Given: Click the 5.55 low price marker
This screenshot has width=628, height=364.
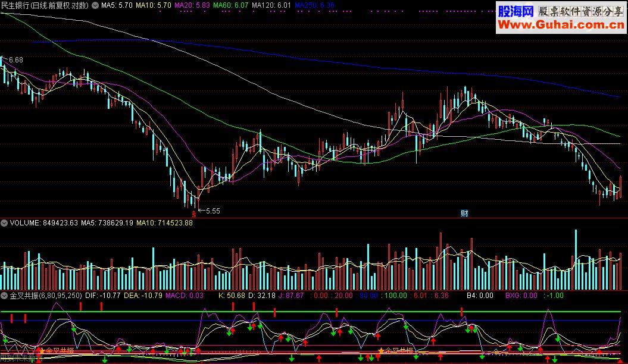Looking at the screenshot, I should (213, 211).
